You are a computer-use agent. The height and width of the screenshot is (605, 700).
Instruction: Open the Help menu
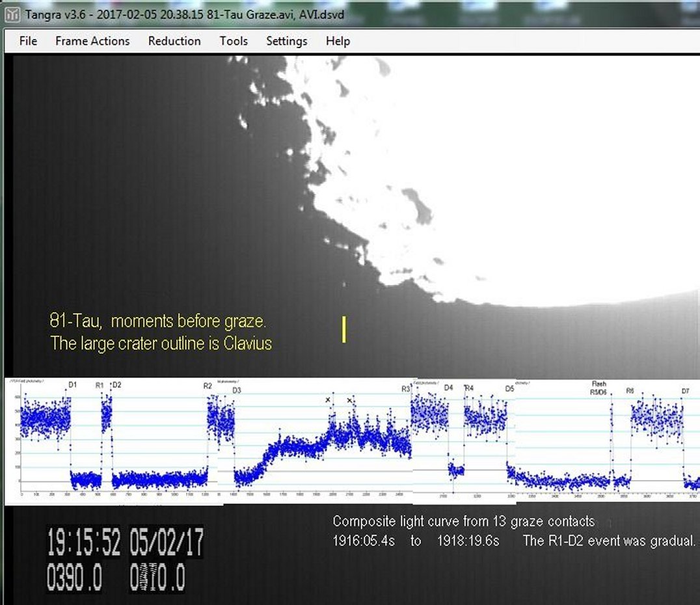[x=338, y=41]
